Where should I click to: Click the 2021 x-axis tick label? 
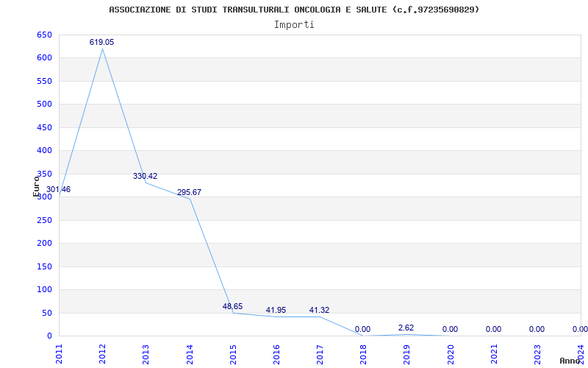pos(494,355)
